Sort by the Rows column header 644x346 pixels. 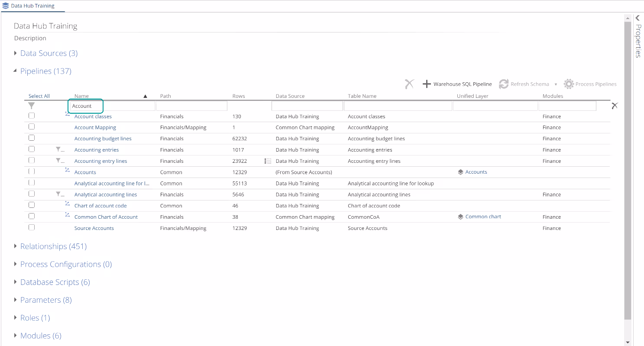[x=239, y=96]
